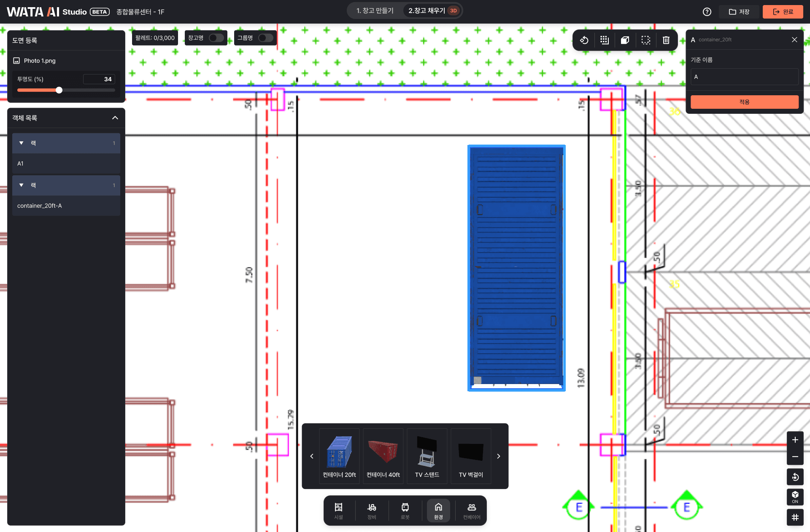Image resolution: width=810 pixels, height=532 pixels.
Task: Toggle the 창고명 switch
Action: pos(216,38)
